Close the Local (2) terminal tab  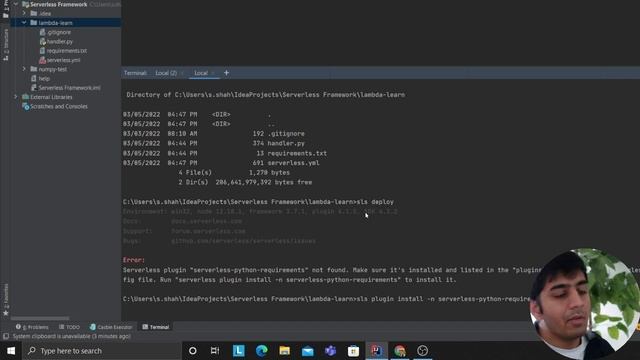182,73
